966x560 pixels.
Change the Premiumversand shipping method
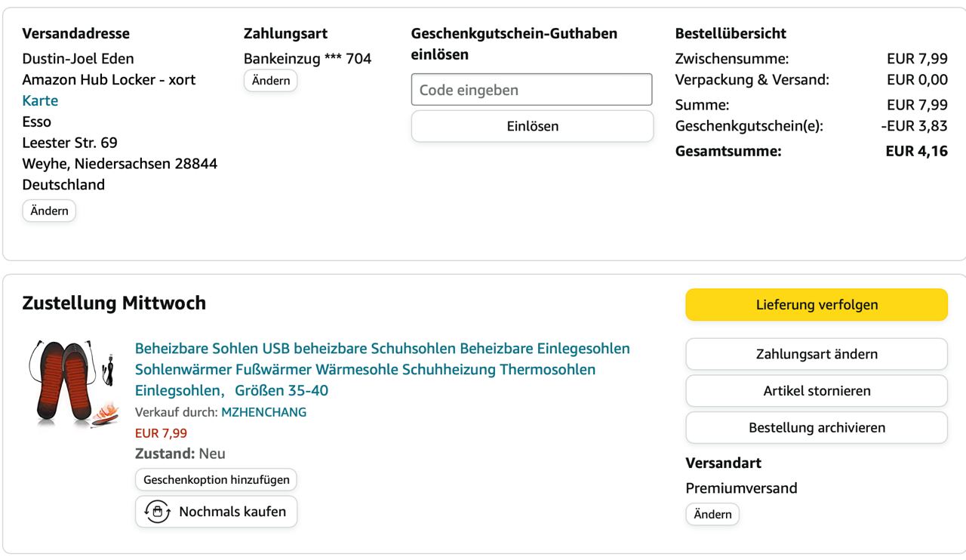point(712,514)
